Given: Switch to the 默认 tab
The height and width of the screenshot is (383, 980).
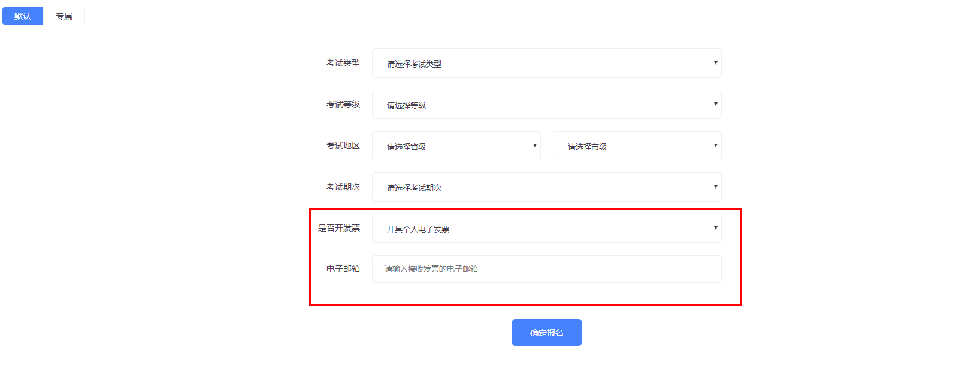Looking at the screenshot, I should point(23,16).
